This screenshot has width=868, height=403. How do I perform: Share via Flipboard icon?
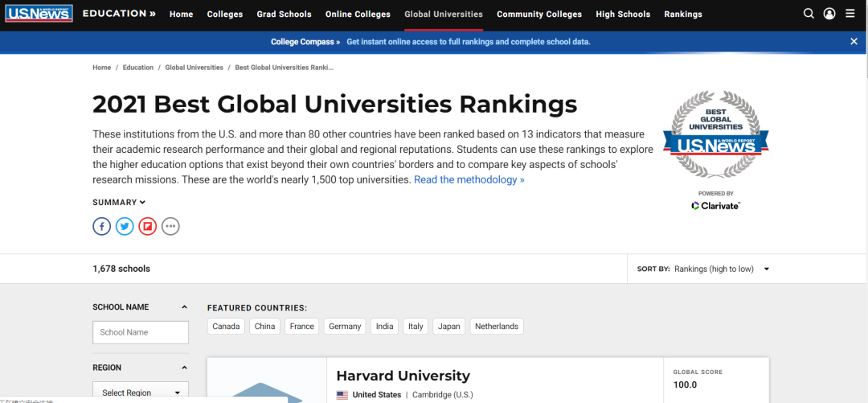[148, 226]
